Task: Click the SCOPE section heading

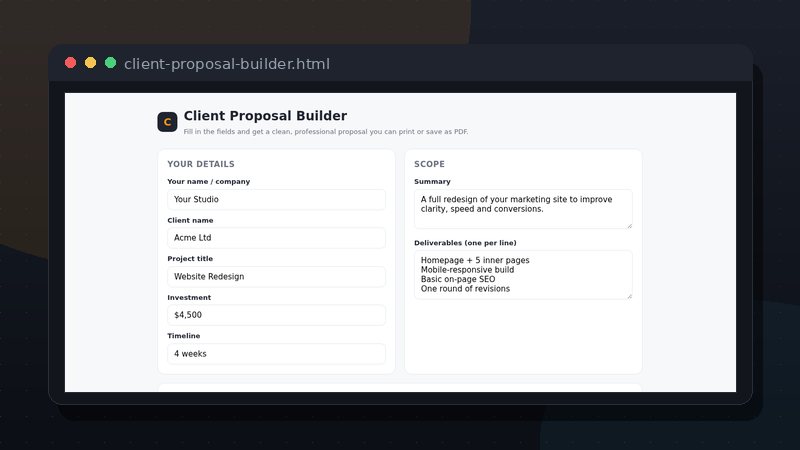Action: click(x=430, y=164)
